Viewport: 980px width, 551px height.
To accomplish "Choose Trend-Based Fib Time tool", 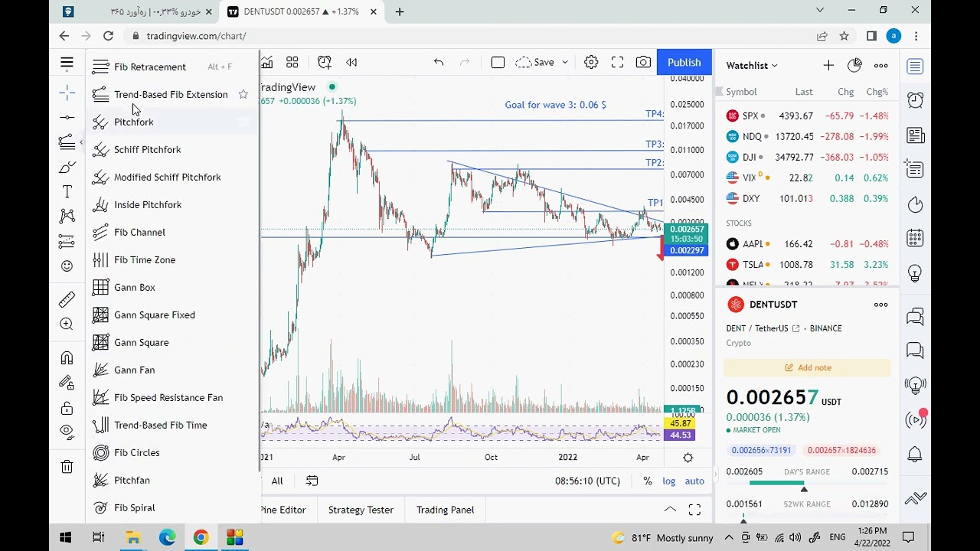I will [x=172, y=425].
